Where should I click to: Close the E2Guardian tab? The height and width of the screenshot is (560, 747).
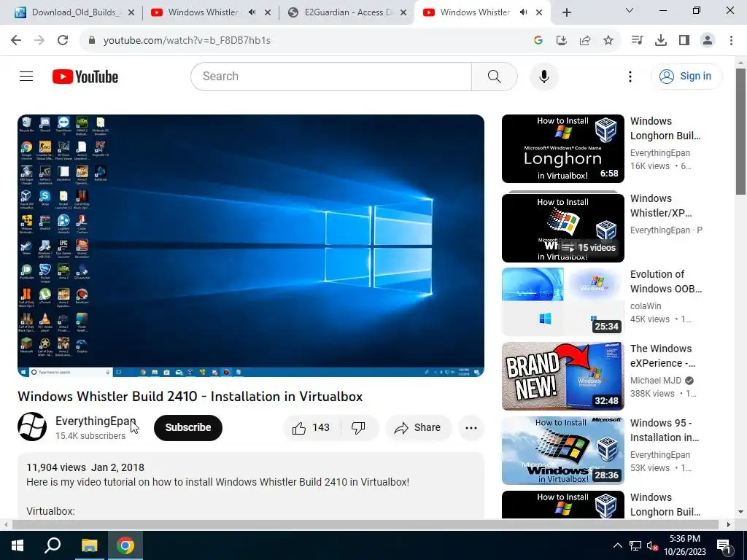tap(403, 12)
